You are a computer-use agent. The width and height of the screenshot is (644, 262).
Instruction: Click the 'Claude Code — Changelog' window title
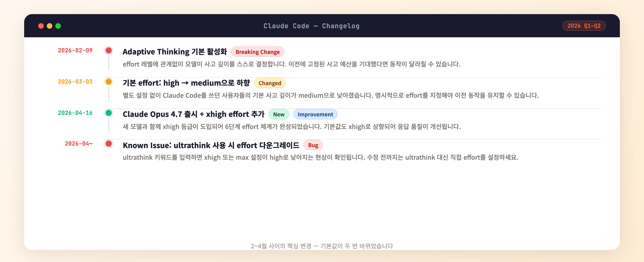(311, 26)
